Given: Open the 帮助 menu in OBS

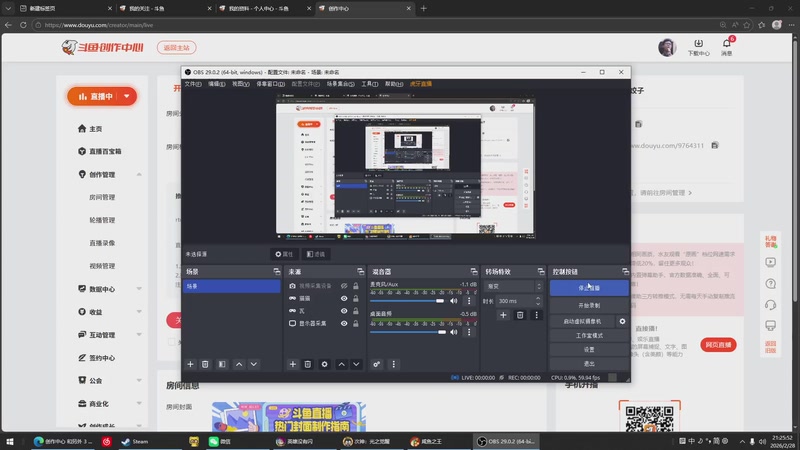Looking at the screenshot, I should tap(393, 84).
